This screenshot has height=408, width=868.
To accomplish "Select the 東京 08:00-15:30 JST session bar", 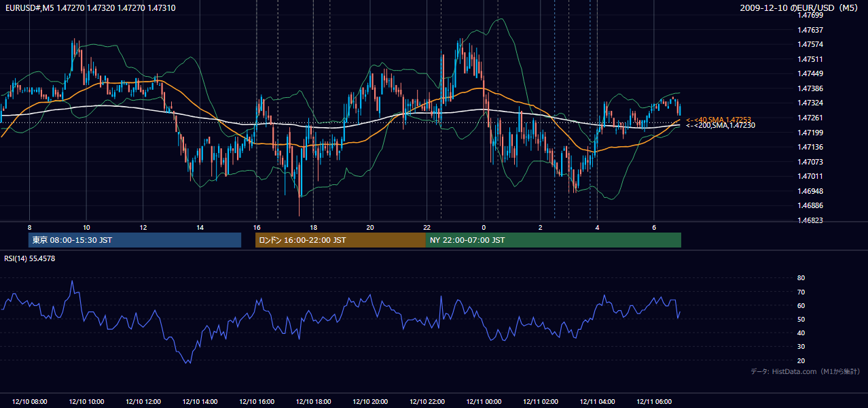I will (135, 240).
